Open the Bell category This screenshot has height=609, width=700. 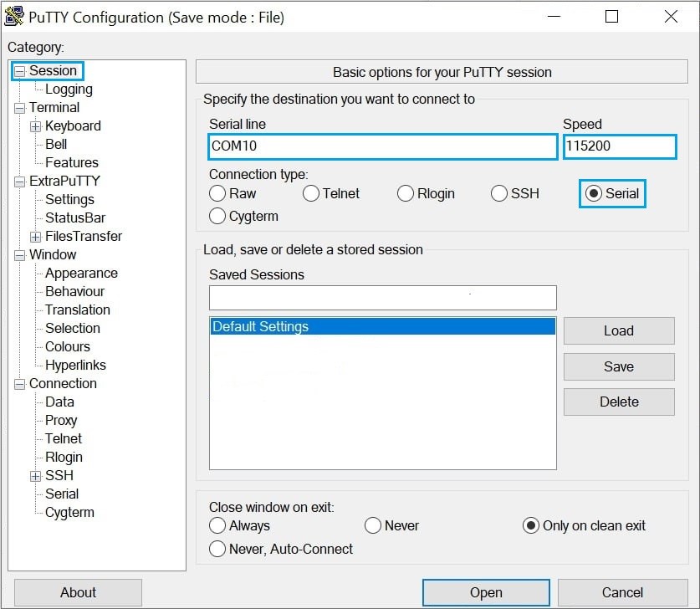click(x=56, y=144)
